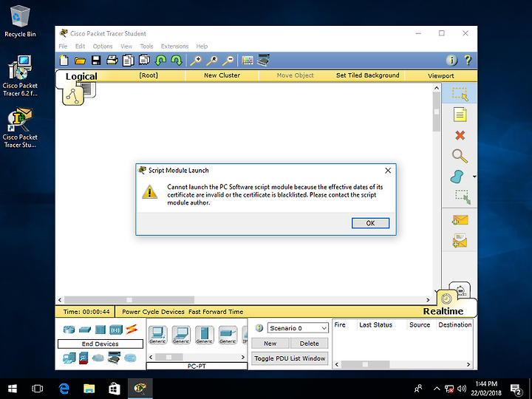Click the workspace vertical scrollbar thumb

437,112
